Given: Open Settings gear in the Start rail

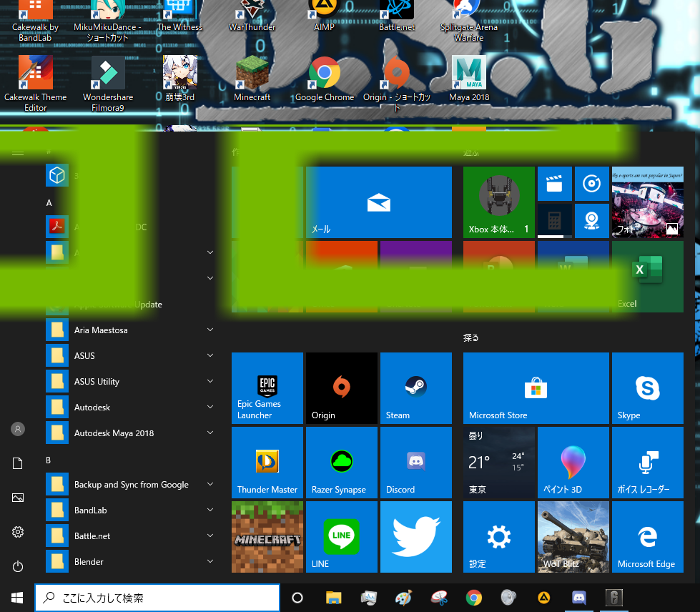Looking at the screenshot, I should tap(18, 532).
